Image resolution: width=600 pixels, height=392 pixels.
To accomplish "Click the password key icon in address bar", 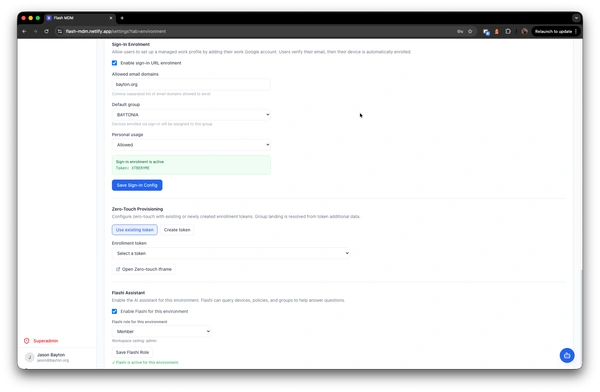I will [460, 31].
